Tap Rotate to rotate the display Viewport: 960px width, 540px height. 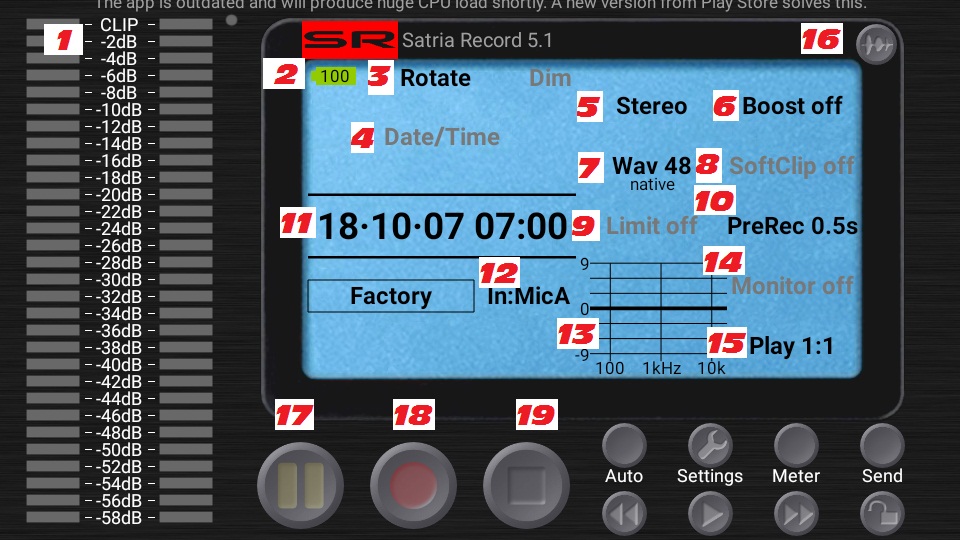(x=435, y=78)
